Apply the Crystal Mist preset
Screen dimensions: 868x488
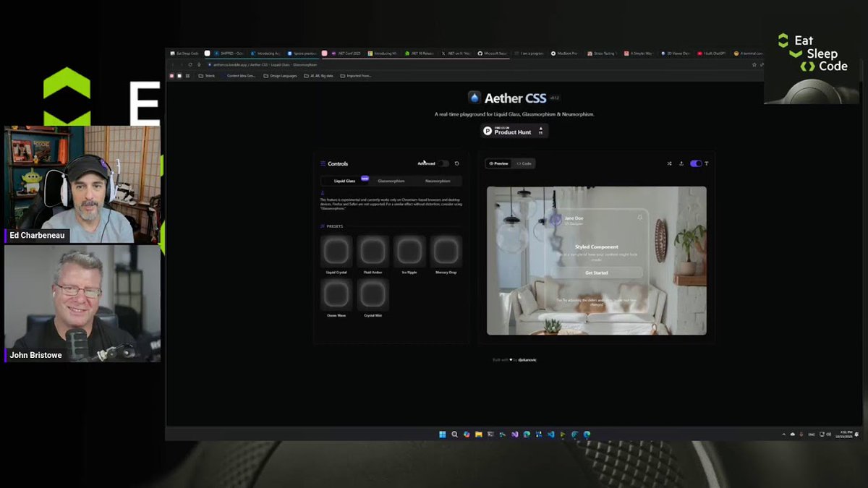point(373,295)
